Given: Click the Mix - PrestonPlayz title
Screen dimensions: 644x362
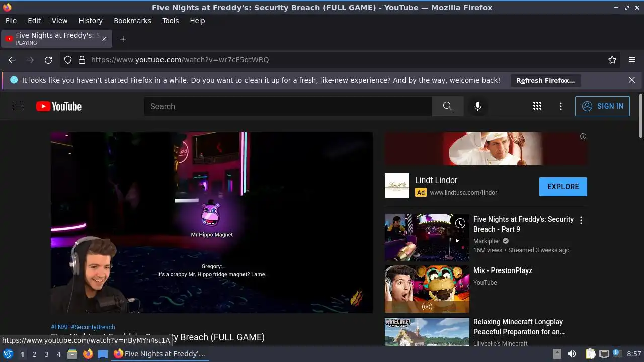Looking at the screenshot, I should (503, 270).
